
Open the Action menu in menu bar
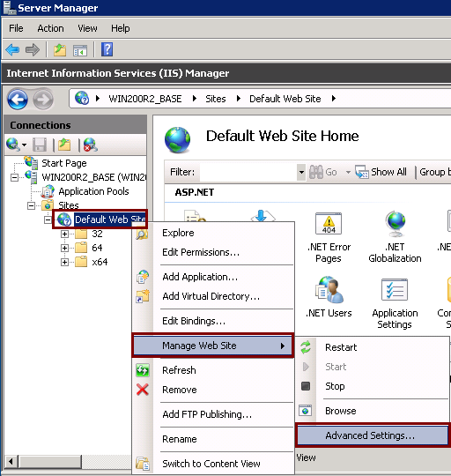tap(51, 28)
